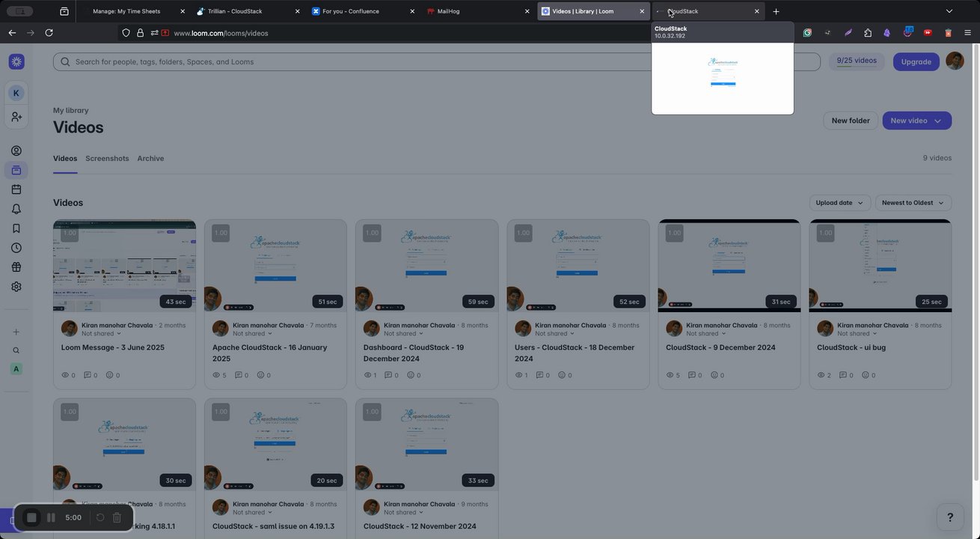Expand Not shared on Users - CloudStack card
Viewport: 980px width, 539px height.
pos(554,334)
